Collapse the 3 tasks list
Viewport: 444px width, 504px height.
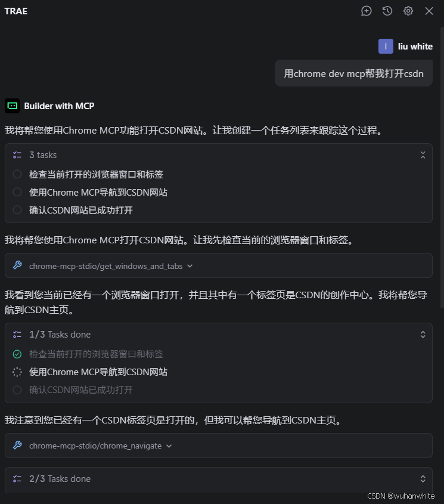423,155
